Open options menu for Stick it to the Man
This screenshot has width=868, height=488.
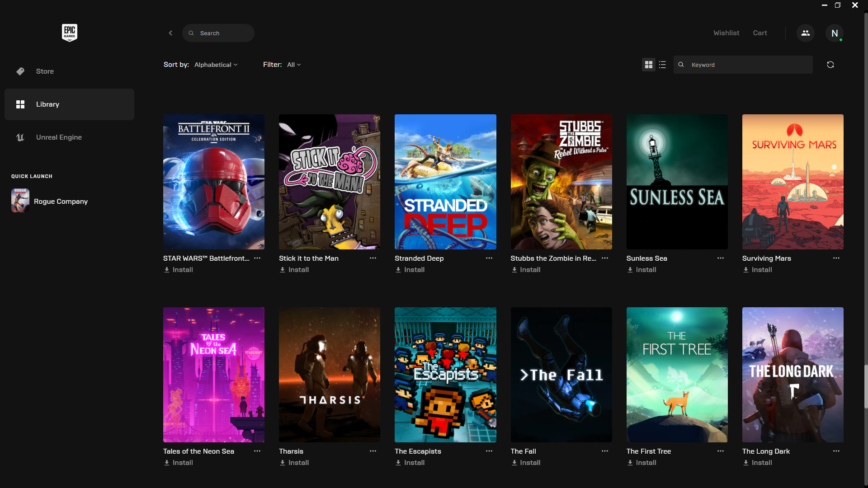pos(373,258)
